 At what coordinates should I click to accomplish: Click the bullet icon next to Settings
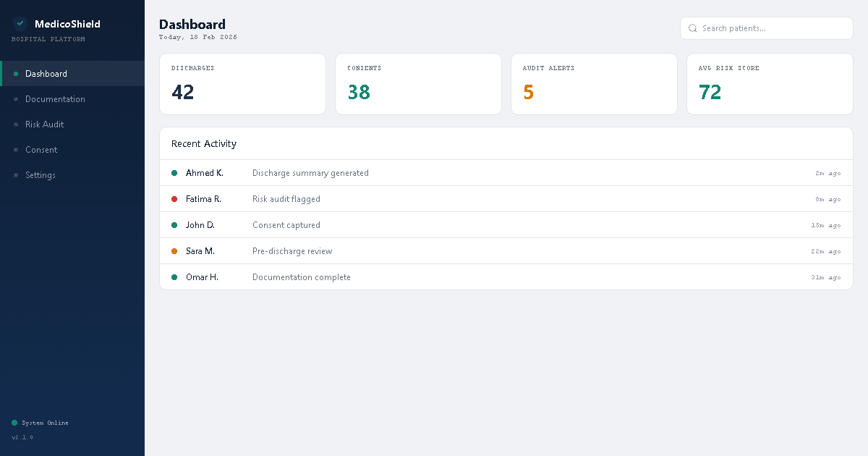pyautogui.click(x=16, y=175)
